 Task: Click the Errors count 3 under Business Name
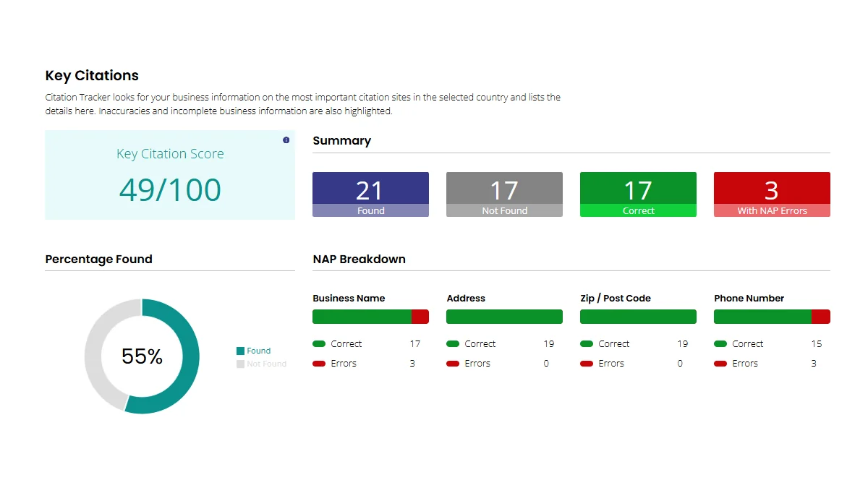point(412,364)
